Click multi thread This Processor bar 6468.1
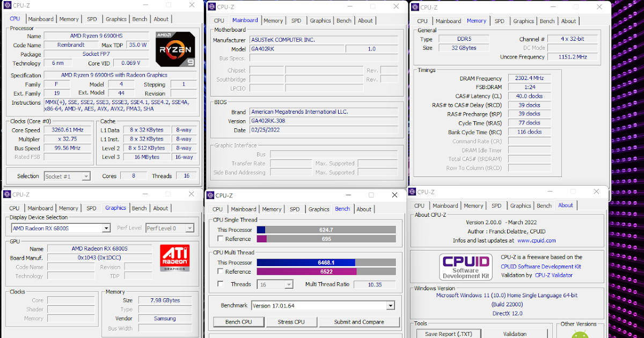The image size is (644, 338). coord(326,262)
